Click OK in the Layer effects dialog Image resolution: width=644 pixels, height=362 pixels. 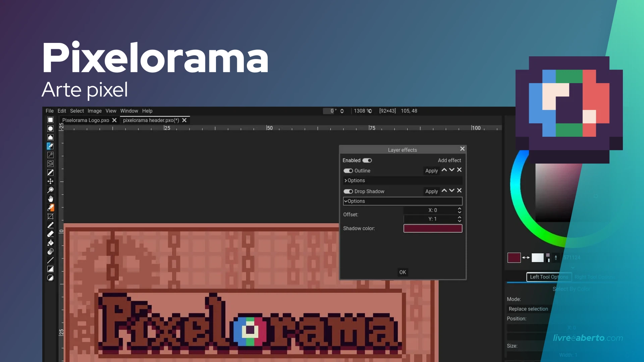point(402,272)
